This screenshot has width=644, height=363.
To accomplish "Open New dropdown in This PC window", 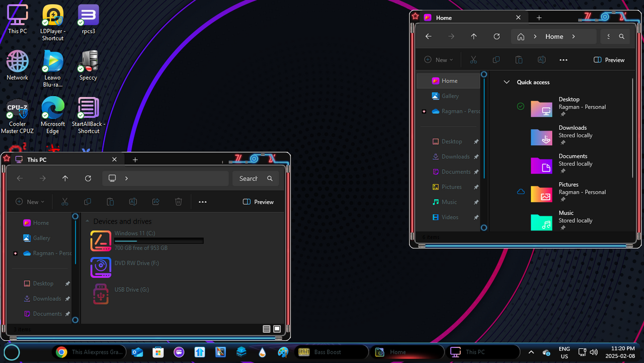I will point(30,202).
